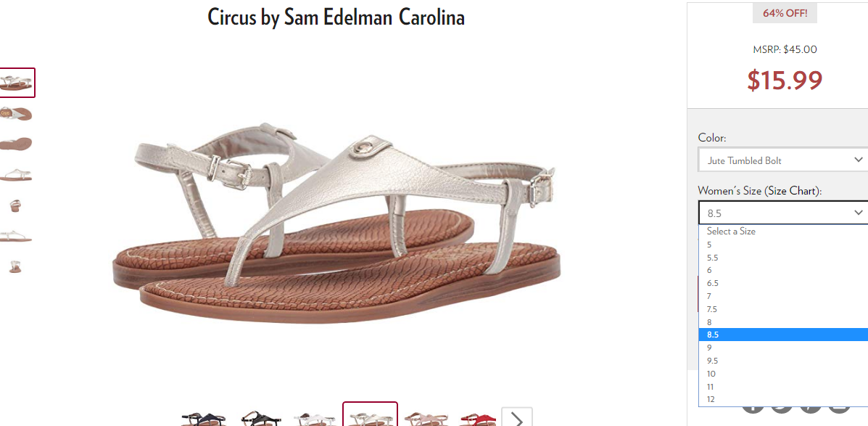View the sole bottom thumbnail image
This screenshot has width=868, height=426.
coord(16,144)
